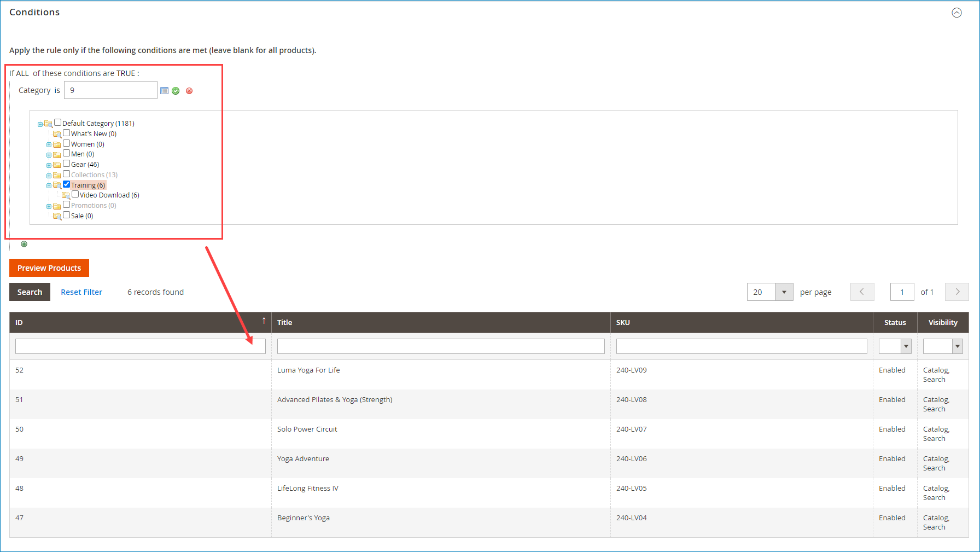
Task: Uncheck the Training (6) category checkbox
Action: [x=67, y=184]
